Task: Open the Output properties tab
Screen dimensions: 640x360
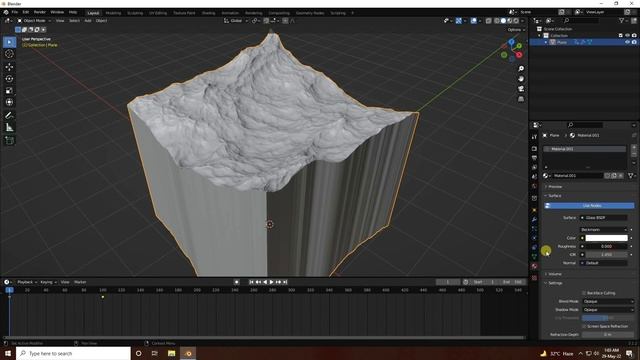Action: (x=534, y=158)
